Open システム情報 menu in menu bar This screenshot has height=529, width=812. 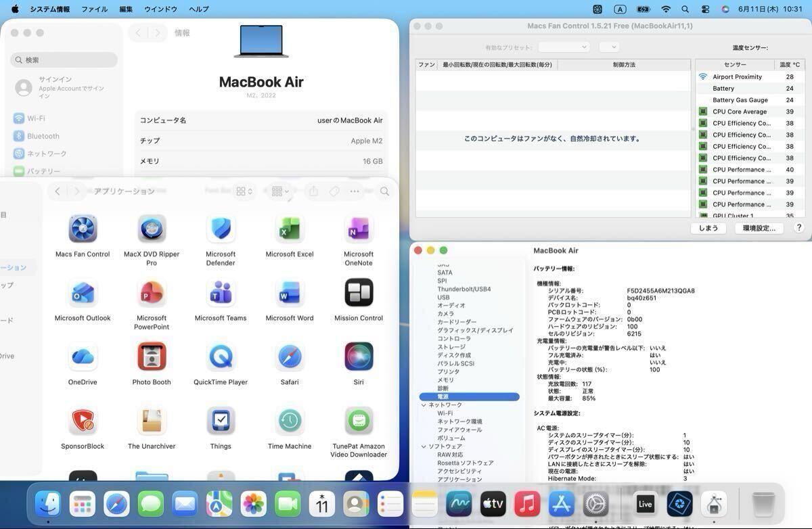(50, 9)
